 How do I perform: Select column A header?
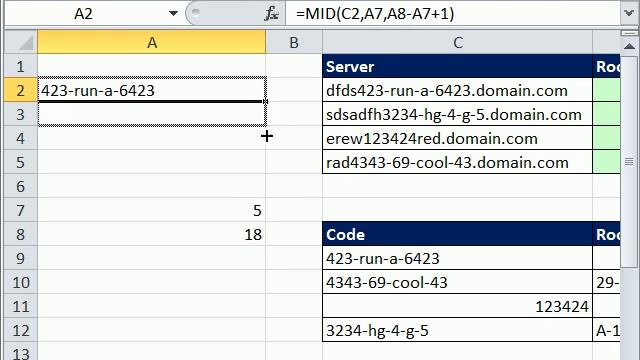[x=151, y=42]
